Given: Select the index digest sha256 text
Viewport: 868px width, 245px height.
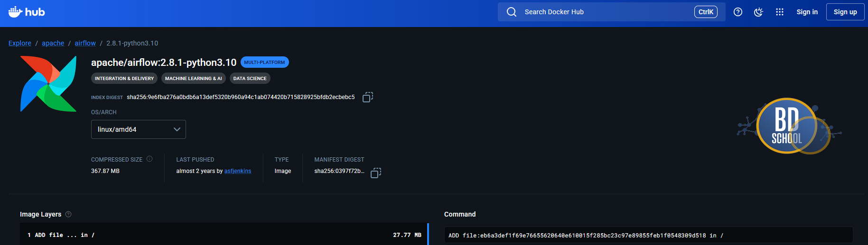Looking at the screenshot, I should (x=241, y=97).
